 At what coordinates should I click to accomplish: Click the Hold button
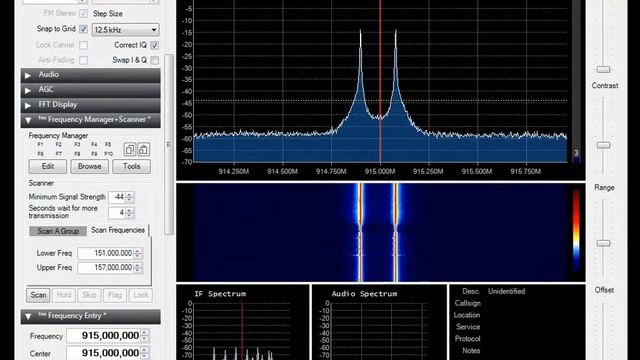point(64,295)
